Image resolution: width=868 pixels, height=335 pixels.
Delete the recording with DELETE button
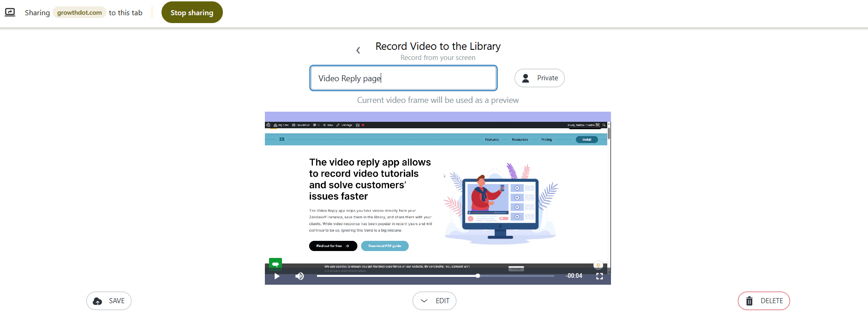click(764, 301)
